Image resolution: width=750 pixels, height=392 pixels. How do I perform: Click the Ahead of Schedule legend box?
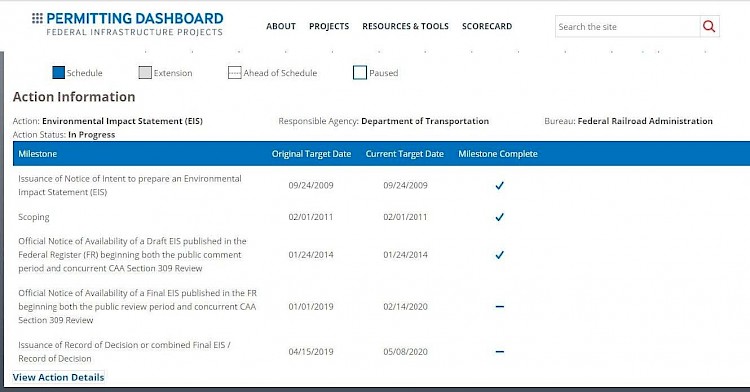tap(234, 73)
